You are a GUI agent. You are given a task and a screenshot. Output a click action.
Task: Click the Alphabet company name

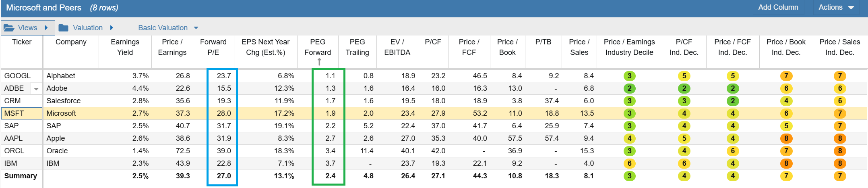click(61, 76)
